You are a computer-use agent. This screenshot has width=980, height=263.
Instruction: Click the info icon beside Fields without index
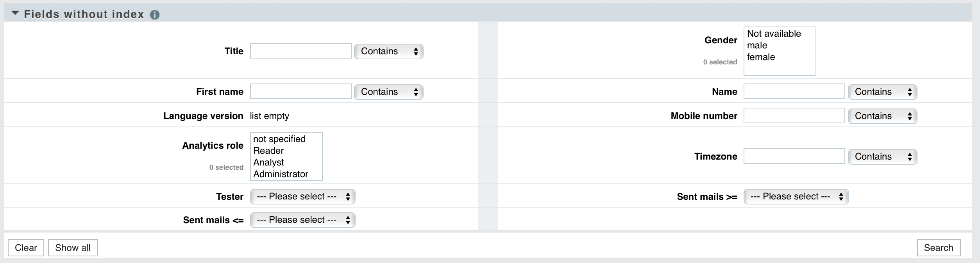coord(155,15)
